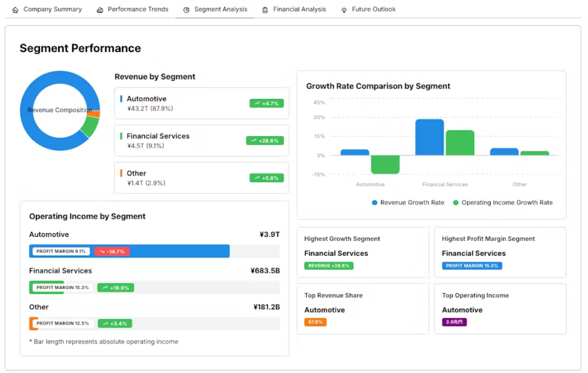The height and width of the screenshot is (373, 588).
Task: Click the +4.7% Automotive growth badge
Action: [267, 103]
